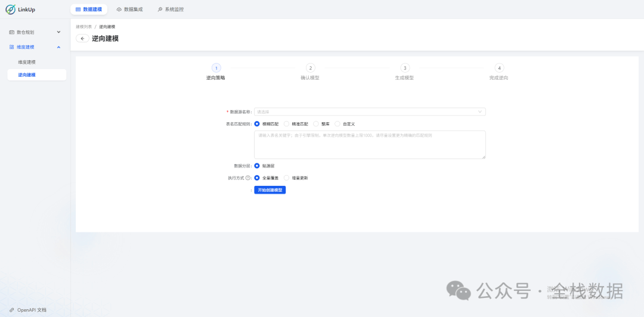Click the link icon beside OpenAPI 文档

[x=12, y=310]
